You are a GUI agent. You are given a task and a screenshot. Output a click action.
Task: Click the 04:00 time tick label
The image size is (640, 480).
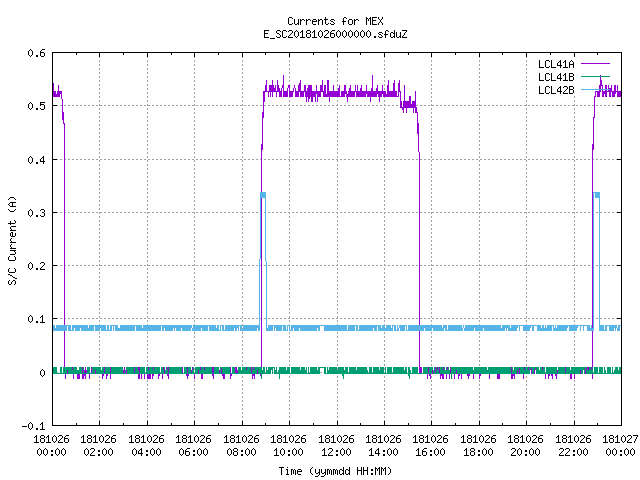(146, 452)
